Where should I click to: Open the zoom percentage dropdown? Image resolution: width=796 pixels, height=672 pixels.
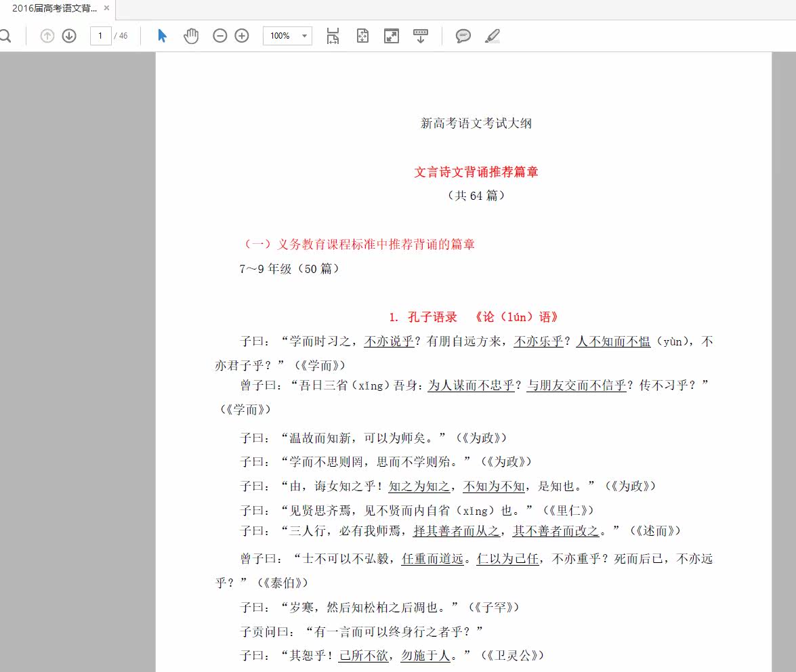point(287,36)
